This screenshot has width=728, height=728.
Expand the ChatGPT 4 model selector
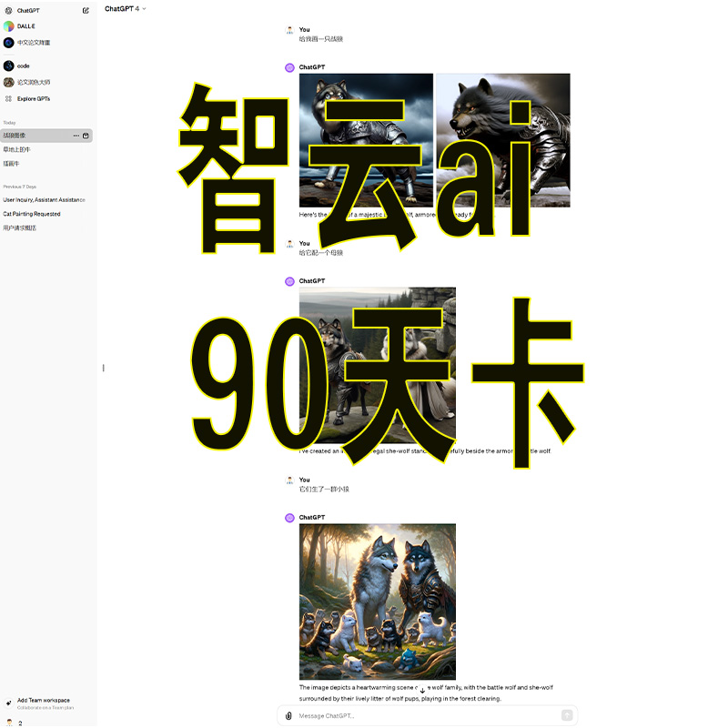pos(125,9)
